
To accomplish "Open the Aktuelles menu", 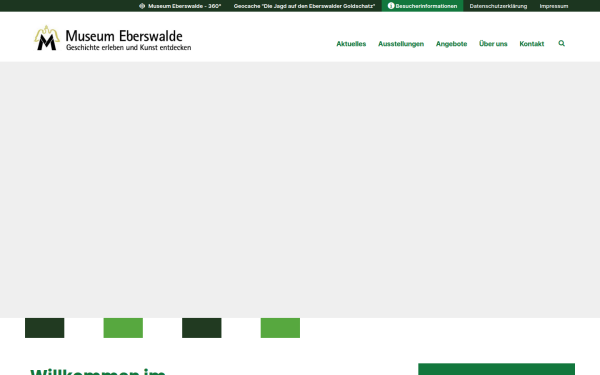I will tap(351, 44).
